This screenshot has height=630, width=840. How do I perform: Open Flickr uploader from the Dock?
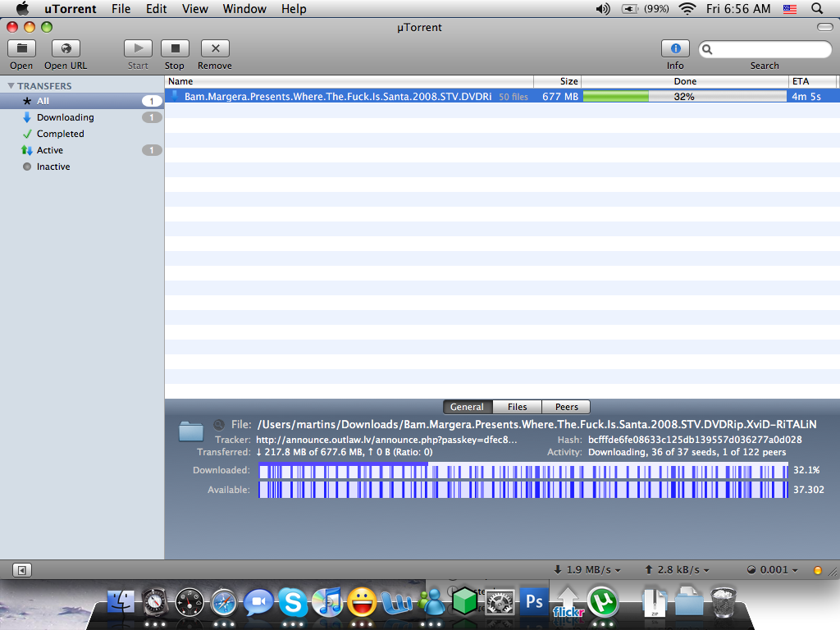[x=568, y=602]
